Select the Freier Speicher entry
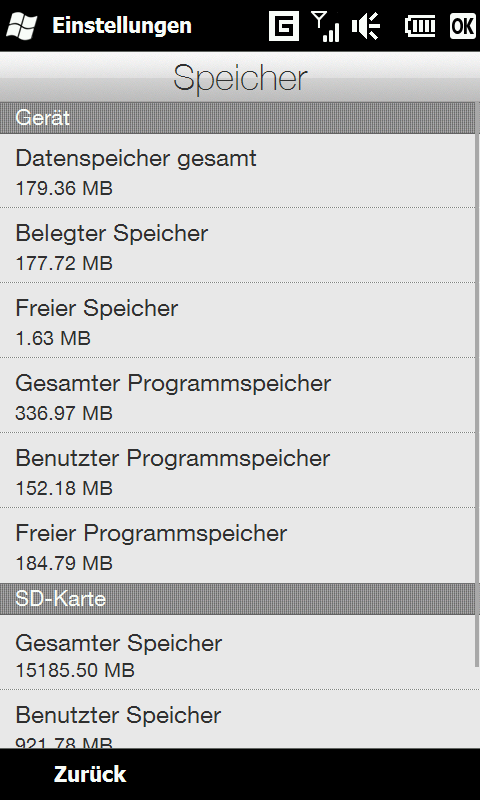 coord(238,320)
